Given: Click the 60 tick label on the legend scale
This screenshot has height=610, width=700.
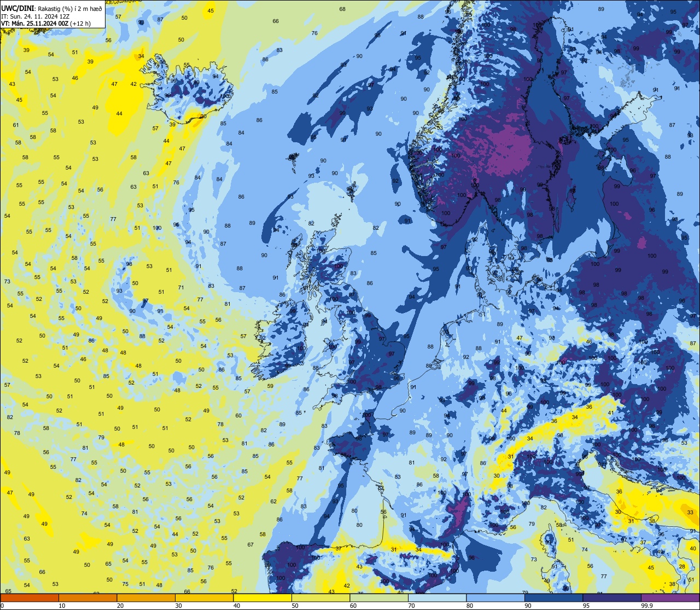Looking at the screenshot, I should 353,606.
